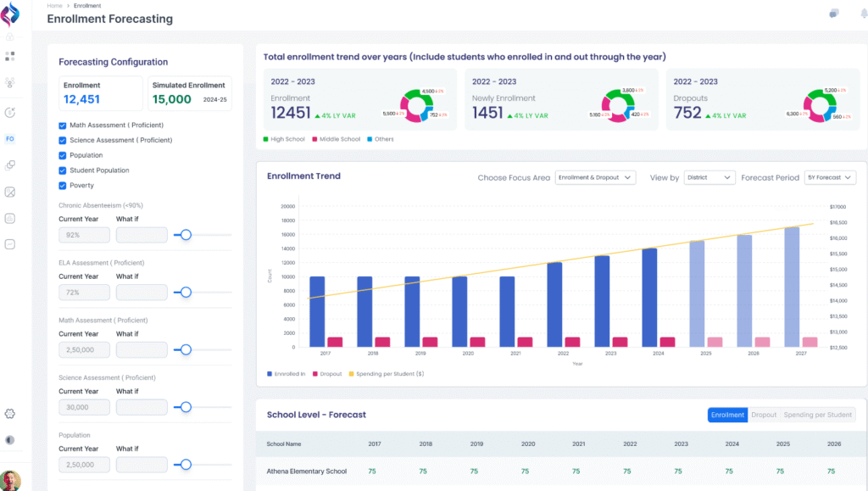Open the settings gear in sidebar
Screen dimensions: 868x491
(x=10, y=413)
